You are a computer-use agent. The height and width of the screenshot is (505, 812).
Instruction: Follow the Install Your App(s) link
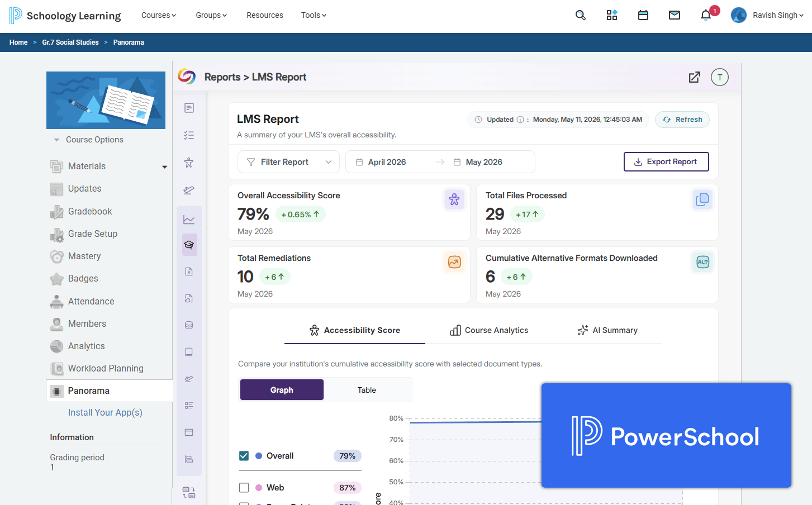(x=105, y=412)
